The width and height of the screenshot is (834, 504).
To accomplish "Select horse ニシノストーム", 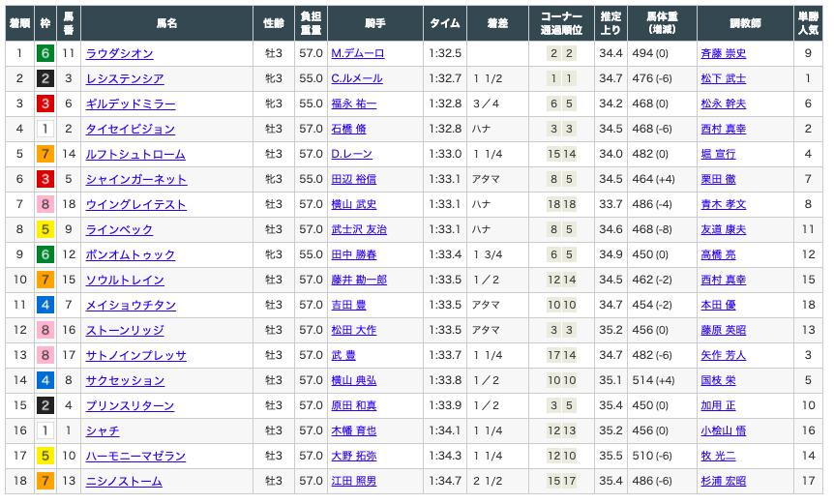I will tap(124, 482).
